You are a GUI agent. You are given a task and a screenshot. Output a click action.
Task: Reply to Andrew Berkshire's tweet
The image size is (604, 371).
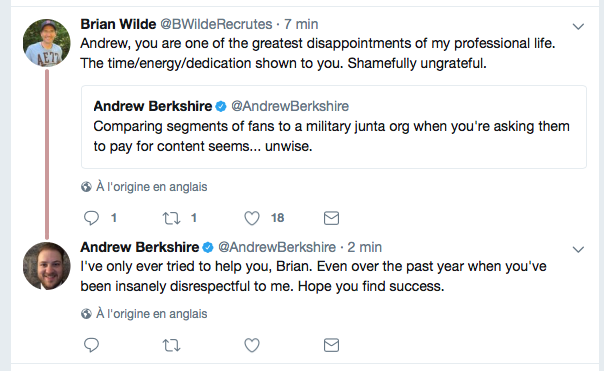coord(91,345)
